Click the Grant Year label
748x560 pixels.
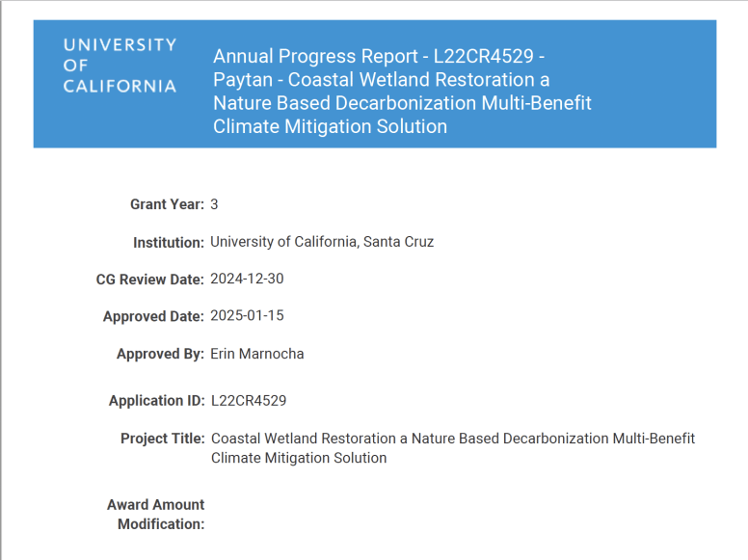point(167,204)
